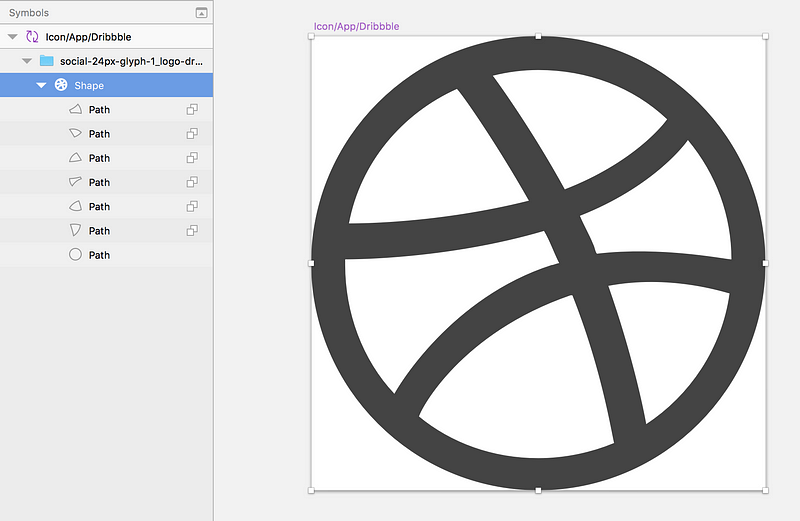Select the highlighted Shape layer name

[89, 85]
